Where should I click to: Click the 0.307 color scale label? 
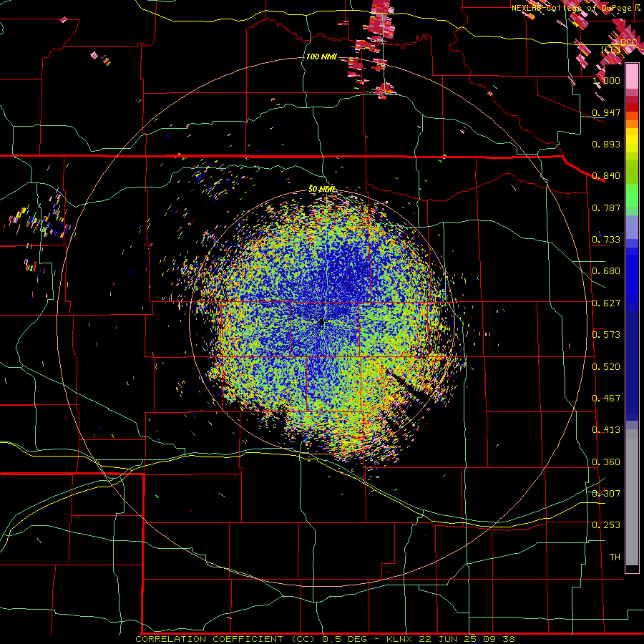pos(606,493)
